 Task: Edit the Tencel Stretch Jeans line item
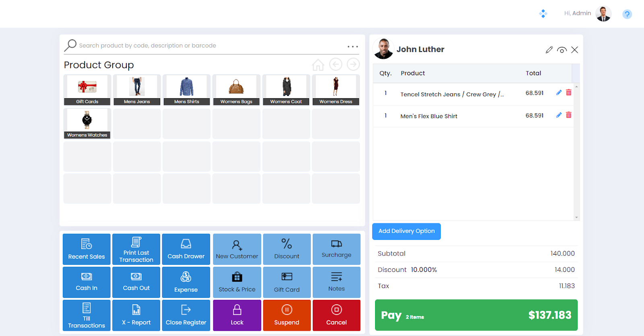(559, 93)
